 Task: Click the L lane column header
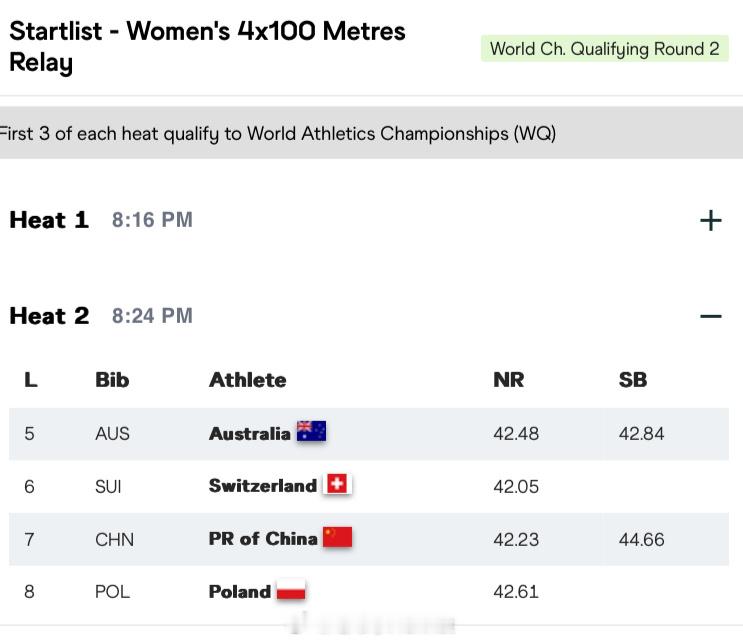[x=30, y=380]
